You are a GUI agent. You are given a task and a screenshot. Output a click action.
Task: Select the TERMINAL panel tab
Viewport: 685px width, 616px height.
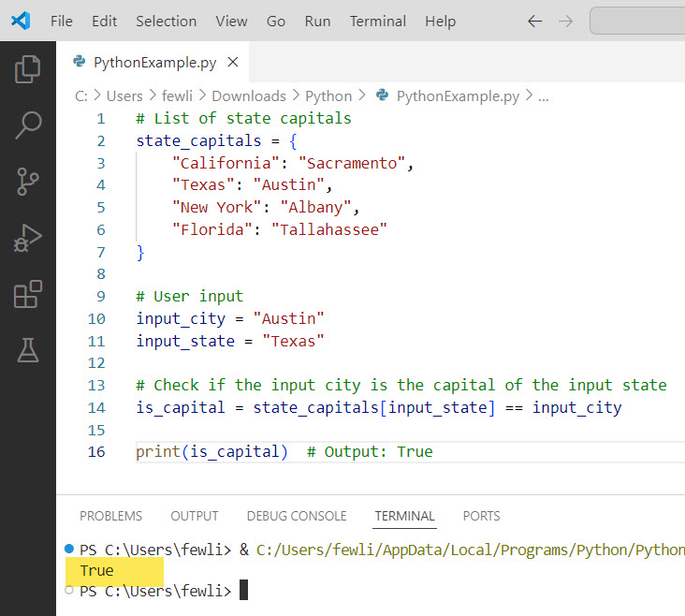click(x=404, y=516)
